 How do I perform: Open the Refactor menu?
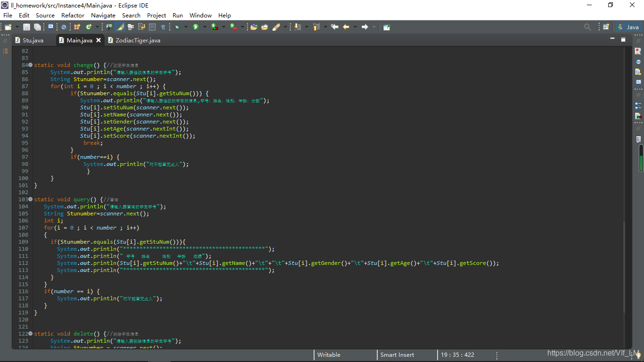click(73, 15)
